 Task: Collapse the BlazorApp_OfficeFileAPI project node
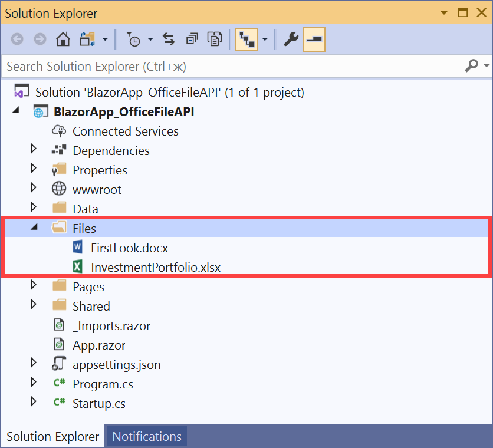tap(16, 110)
